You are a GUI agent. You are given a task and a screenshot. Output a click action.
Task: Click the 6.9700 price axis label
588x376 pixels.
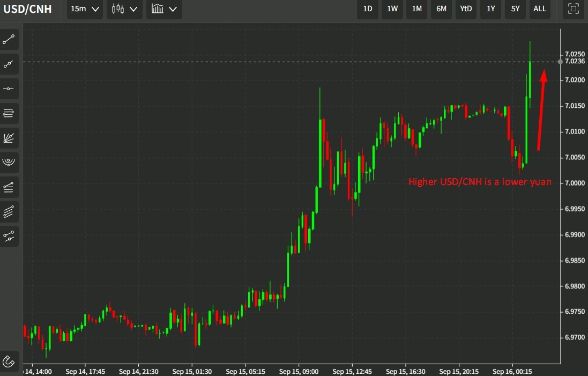tap(575, 337)
